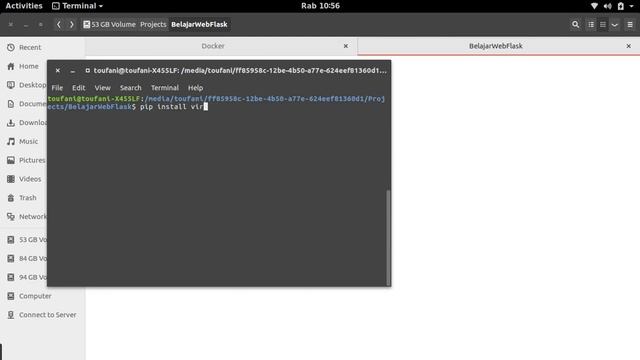This screenshot has height=360, width=640.
Task: Open Documents folder in sidebar
Action: click(x=27, y=104)
